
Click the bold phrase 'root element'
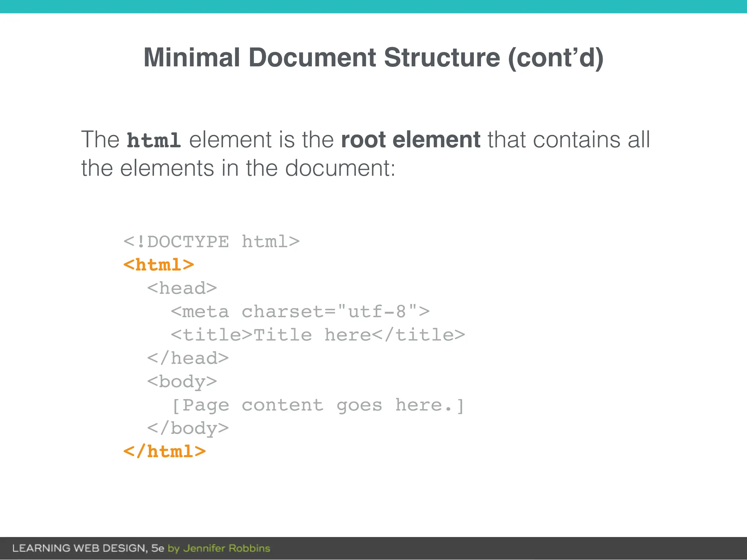(x=411, y=140)
